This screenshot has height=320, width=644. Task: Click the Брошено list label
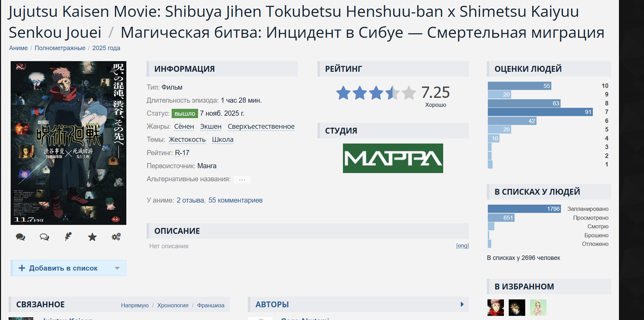597,236
